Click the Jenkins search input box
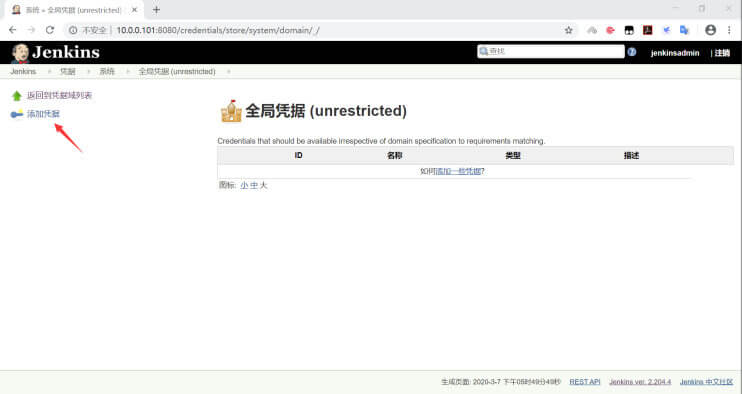Viewport: 742px width, 394px height. pos(551,52)
